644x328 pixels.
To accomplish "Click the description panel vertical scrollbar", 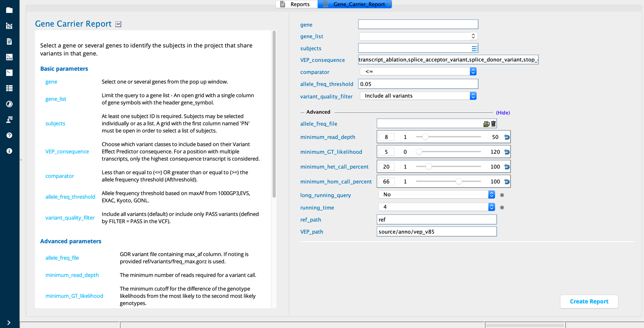I will (274, 114).
